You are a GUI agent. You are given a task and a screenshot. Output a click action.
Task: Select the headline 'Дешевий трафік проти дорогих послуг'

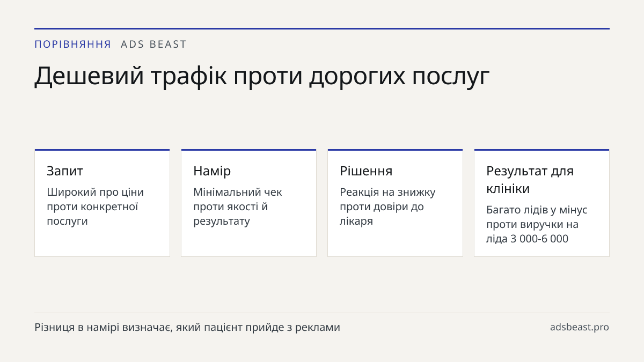click(262, 76)
